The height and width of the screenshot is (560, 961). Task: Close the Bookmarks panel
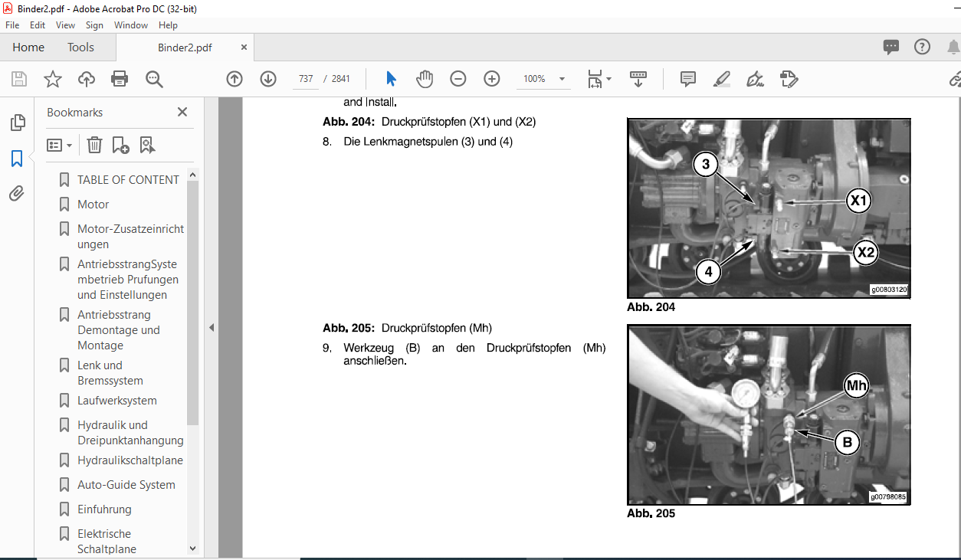(182, 112)
